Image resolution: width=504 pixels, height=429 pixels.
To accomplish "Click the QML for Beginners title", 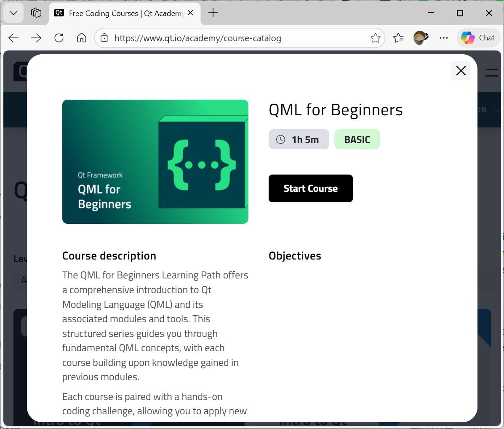I will [336, 110].
